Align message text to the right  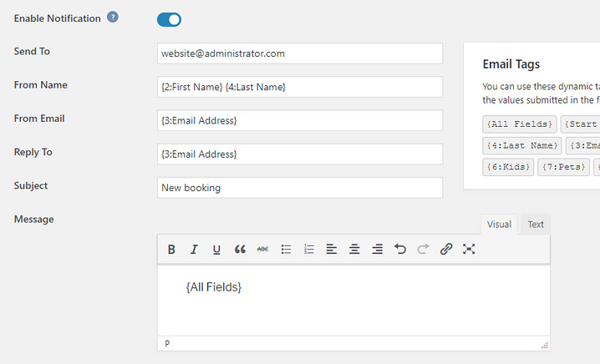pyautogui.click(x=378, y=249)
